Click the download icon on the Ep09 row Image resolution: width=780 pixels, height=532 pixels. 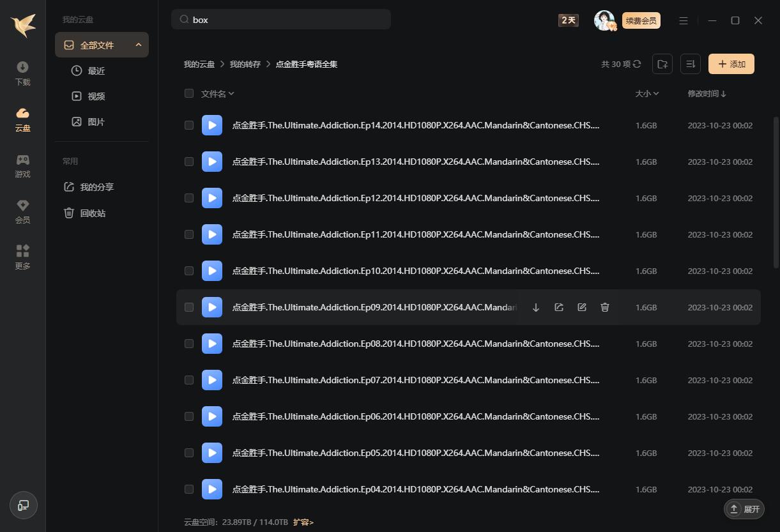coord(536,307)
